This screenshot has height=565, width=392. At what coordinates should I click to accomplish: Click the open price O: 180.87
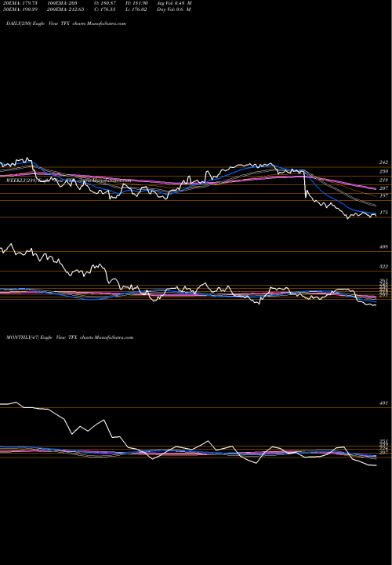[x=103, y=3]
